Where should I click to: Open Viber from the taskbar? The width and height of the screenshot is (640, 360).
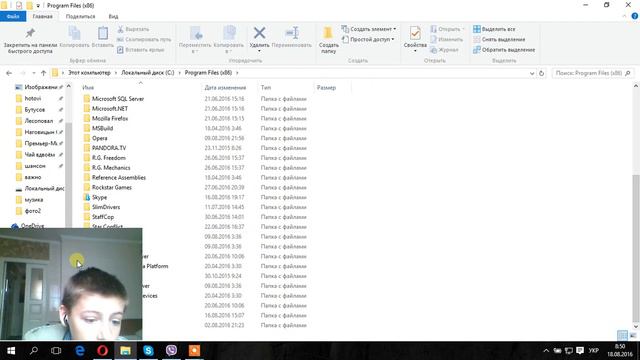pos(171,351)
